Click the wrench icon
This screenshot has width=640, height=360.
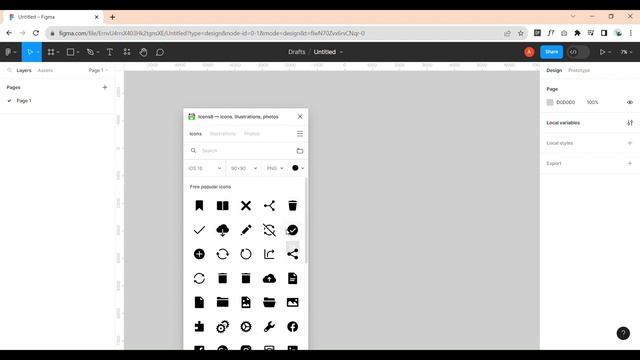click(269, 327)
